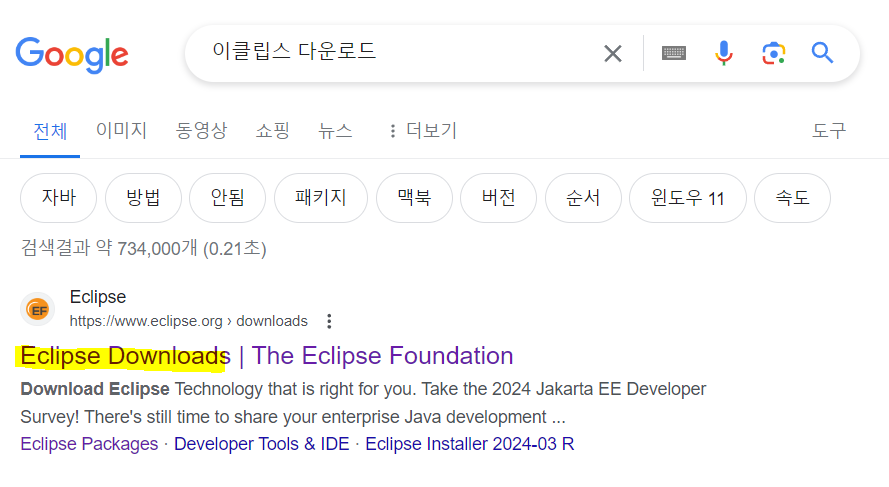Open Google Lens image search

tap(773, 54)
